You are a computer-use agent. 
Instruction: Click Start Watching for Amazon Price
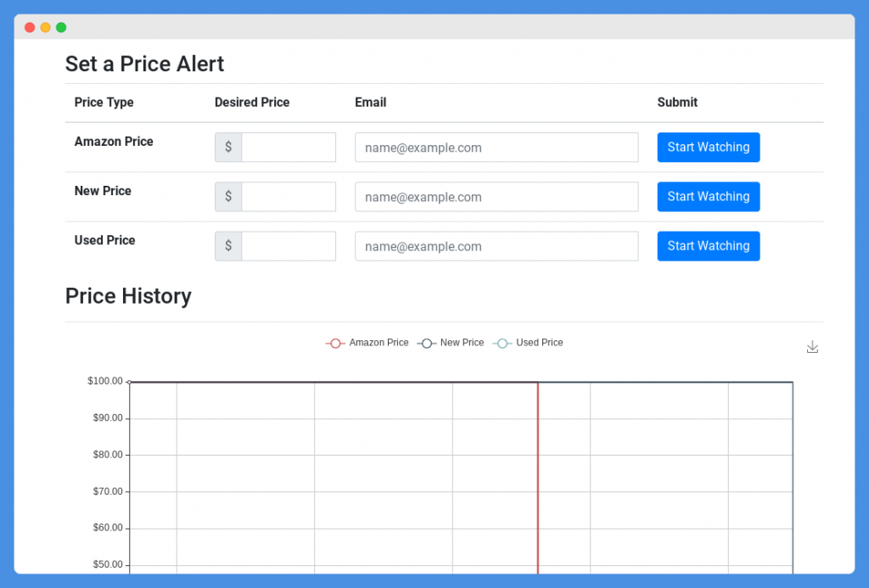[x=708, y=147]
